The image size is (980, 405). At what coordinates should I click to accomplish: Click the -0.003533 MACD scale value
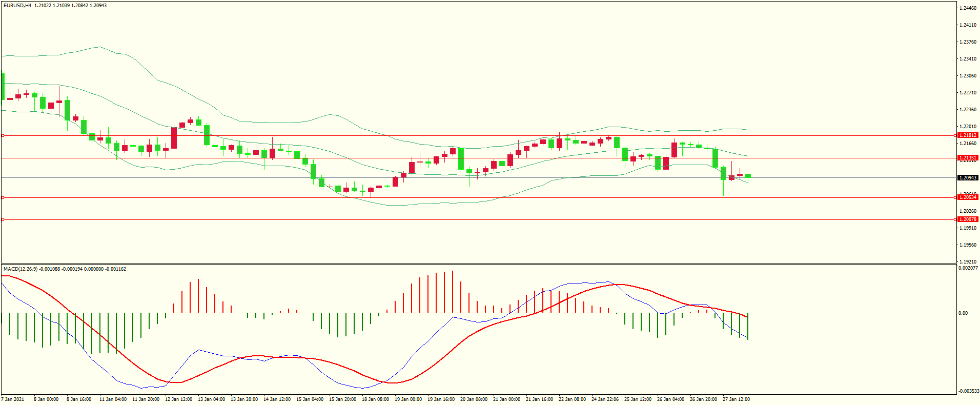point(968,391)
